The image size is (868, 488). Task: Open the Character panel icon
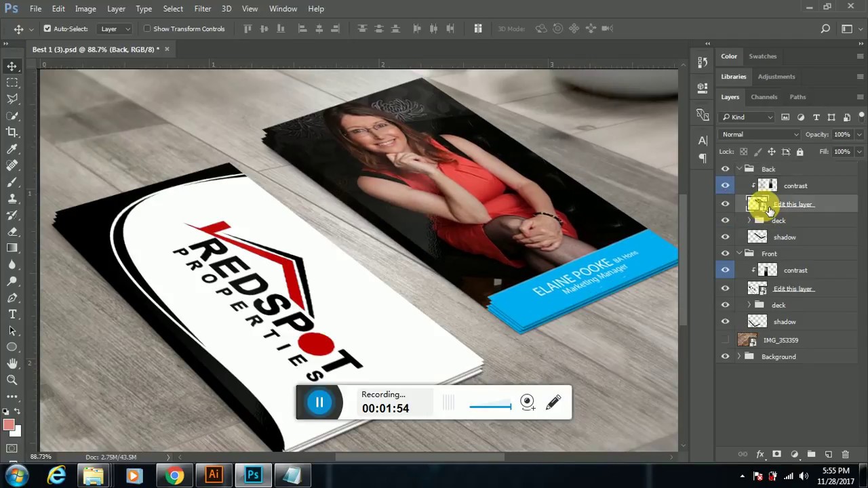[703, 140]
